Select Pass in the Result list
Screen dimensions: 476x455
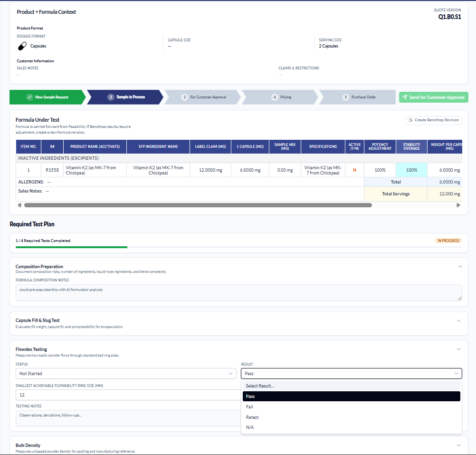[352, 397]
